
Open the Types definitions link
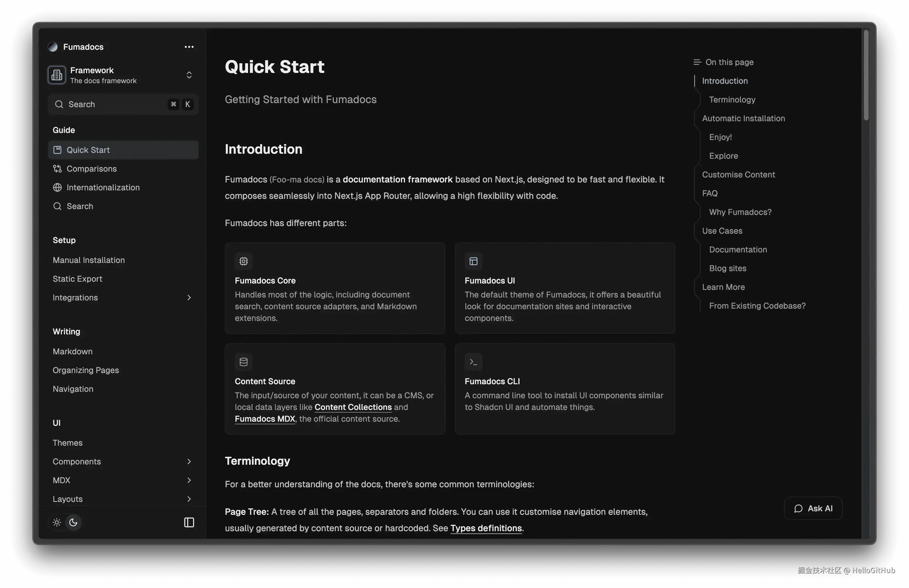click(486, 528)
